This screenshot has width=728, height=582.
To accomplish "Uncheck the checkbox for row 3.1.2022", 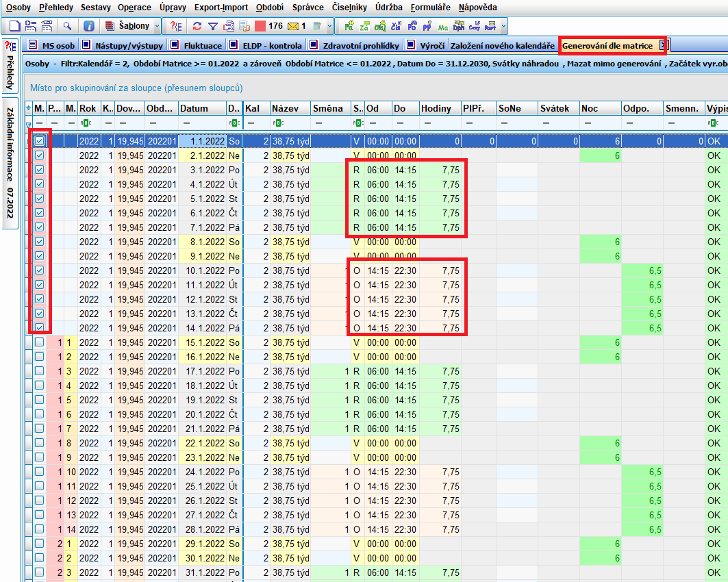I will (39, 170).
